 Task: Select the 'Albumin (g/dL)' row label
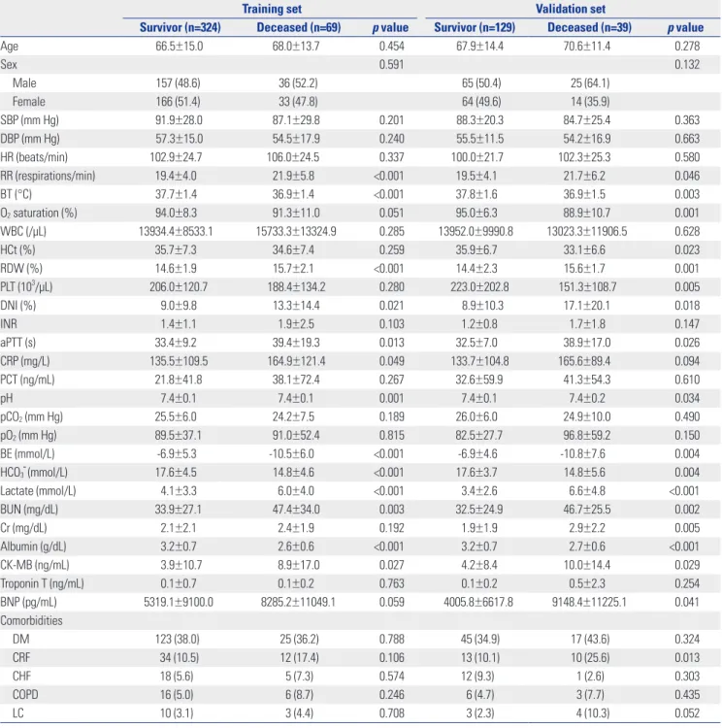(x=33, y=547)
